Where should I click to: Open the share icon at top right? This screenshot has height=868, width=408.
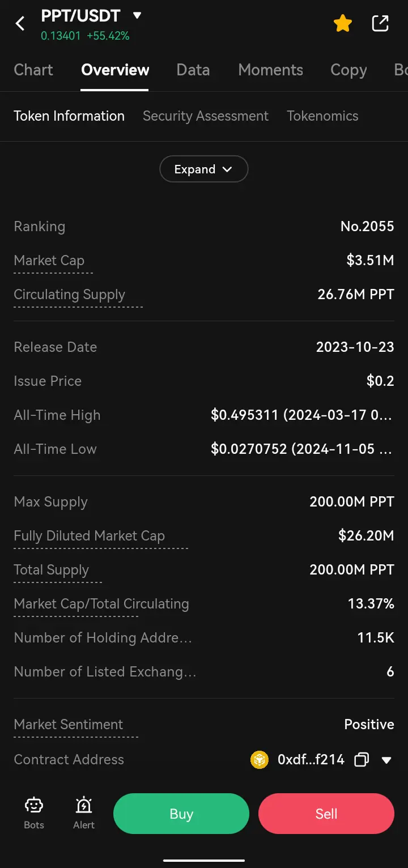click(x=380, y=23)
